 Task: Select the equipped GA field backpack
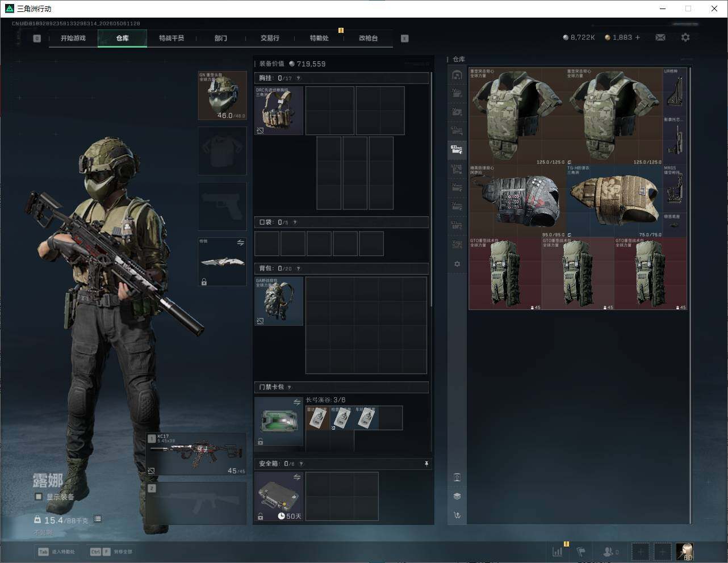[x=279, y=301]
